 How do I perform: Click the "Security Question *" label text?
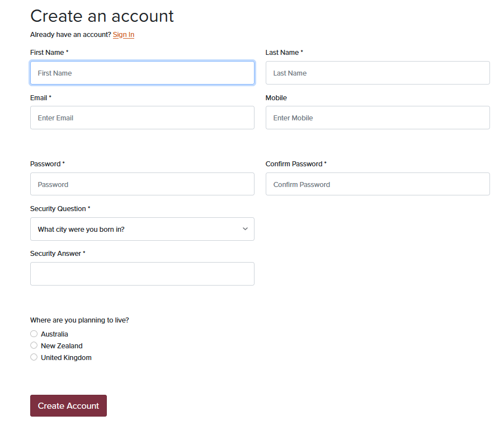tap(60, 209)
